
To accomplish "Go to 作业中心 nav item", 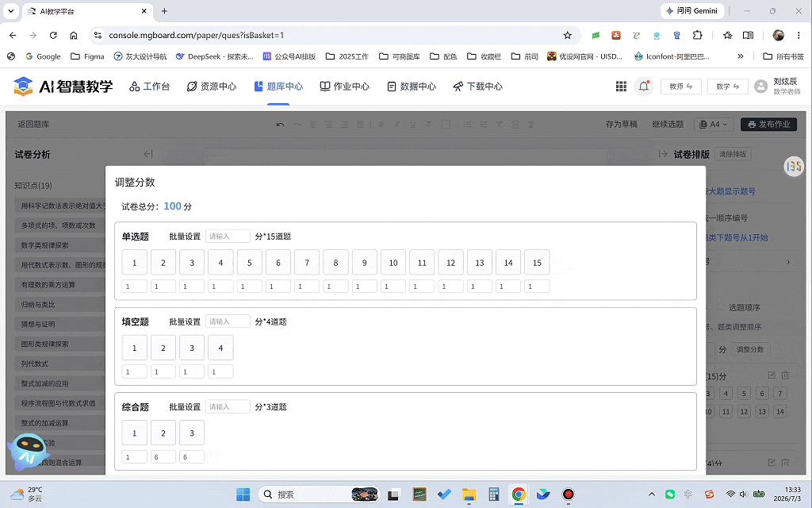I will tap(344, 87).
